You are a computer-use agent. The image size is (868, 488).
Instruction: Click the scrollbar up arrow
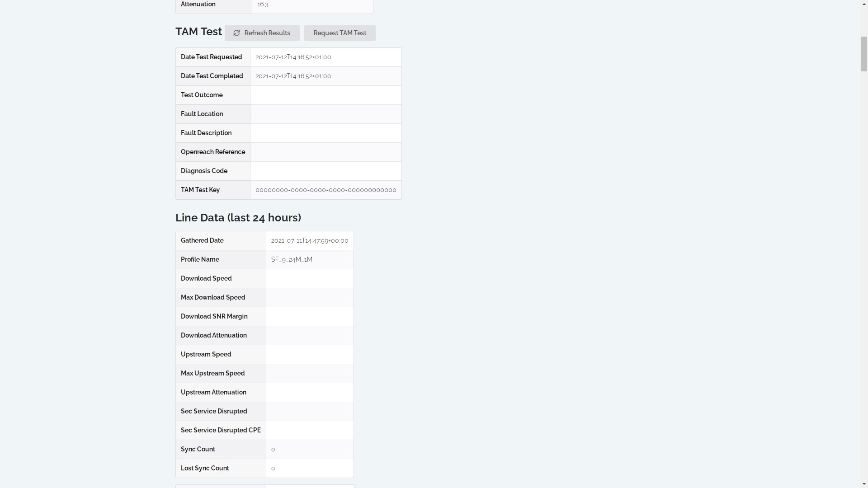pyautogui.click(x=864, y=4)
